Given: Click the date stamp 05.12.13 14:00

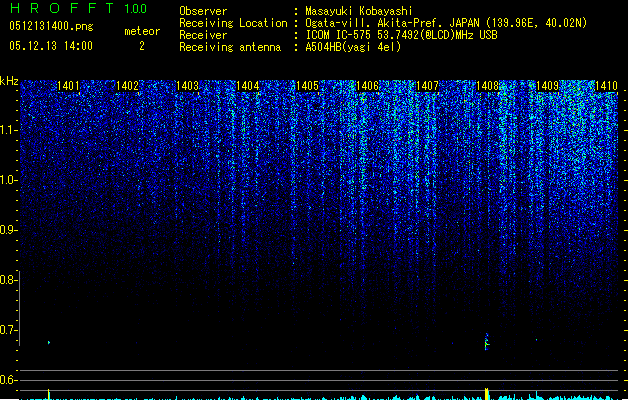Looking at the screenshot, I should point(51,46).
